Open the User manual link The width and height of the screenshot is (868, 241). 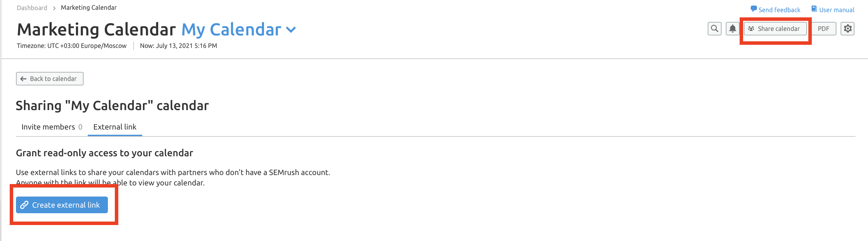click(833, 10)
